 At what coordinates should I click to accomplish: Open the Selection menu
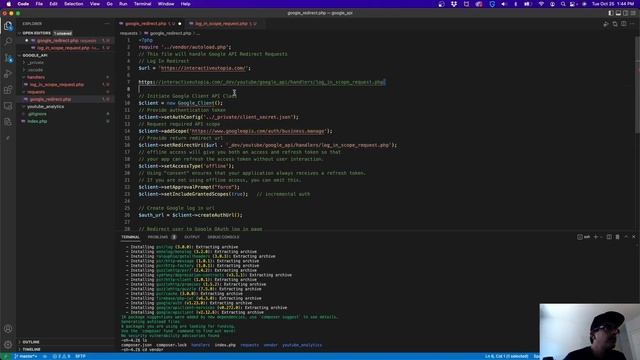click(x=73, y=4)
